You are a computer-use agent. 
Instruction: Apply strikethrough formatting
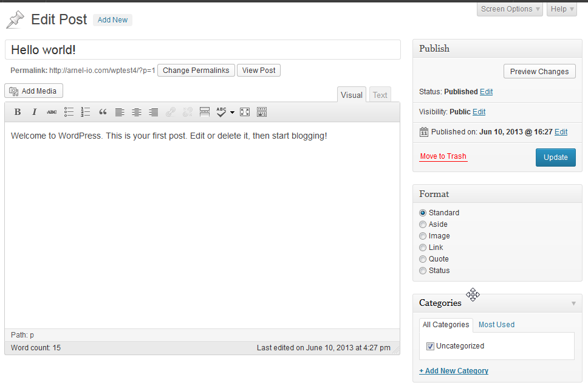(x=52, y=112)
